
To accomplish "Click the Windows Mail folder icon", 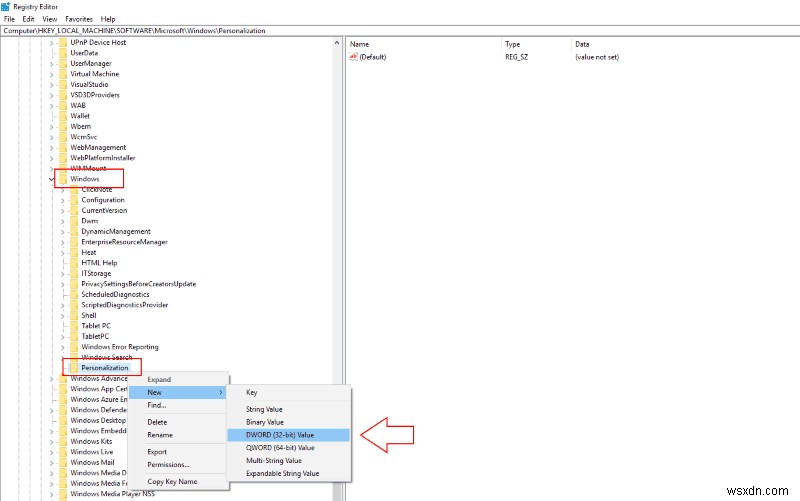I will coord(63,462).
